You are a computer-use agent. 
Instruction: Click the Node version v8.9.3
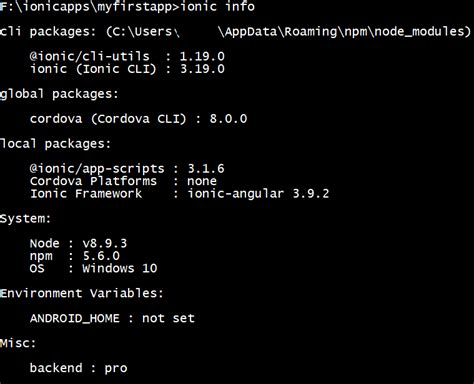[105, 243]
